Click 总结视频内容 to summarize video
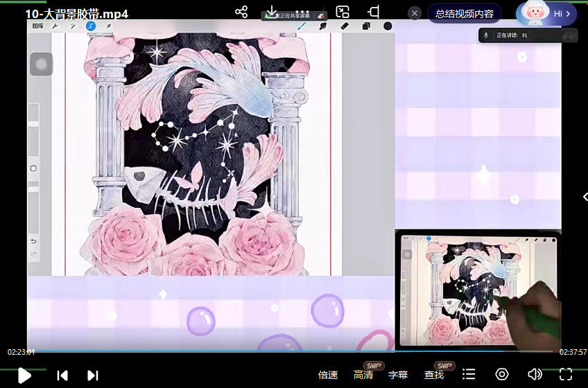This screenshot has width=588, height=388. (x=465, y=13)
